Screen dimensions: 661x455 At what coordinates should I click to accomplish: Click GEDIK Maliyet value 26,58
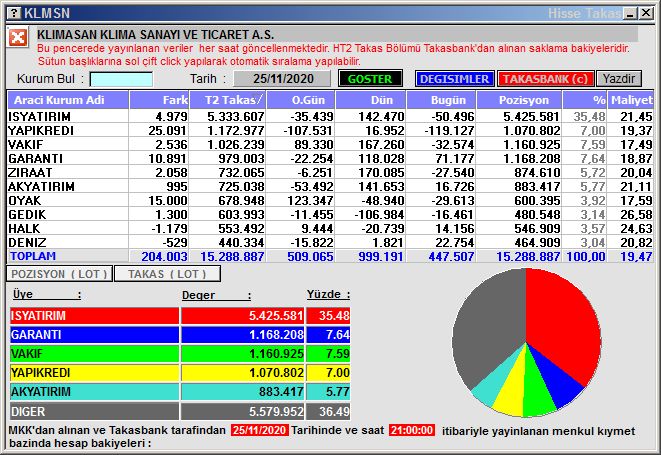(x=636, y=214)
